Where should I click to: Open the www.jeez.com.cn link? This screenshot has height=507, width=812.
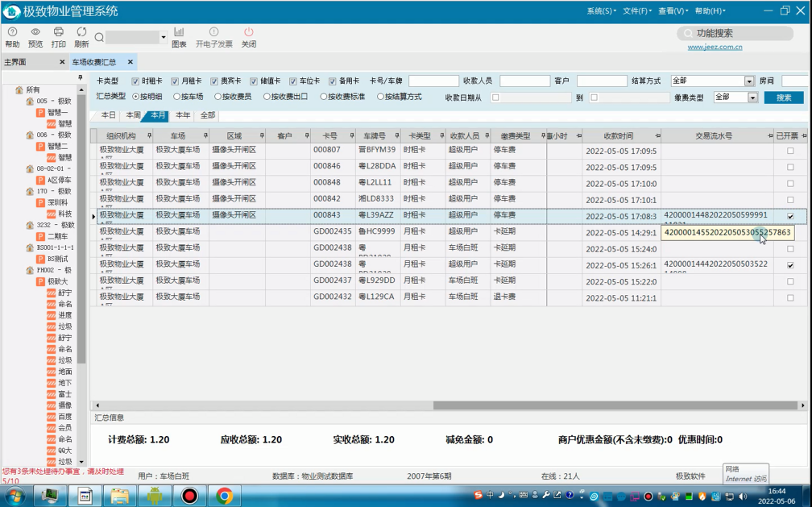(x=715, y=47)
